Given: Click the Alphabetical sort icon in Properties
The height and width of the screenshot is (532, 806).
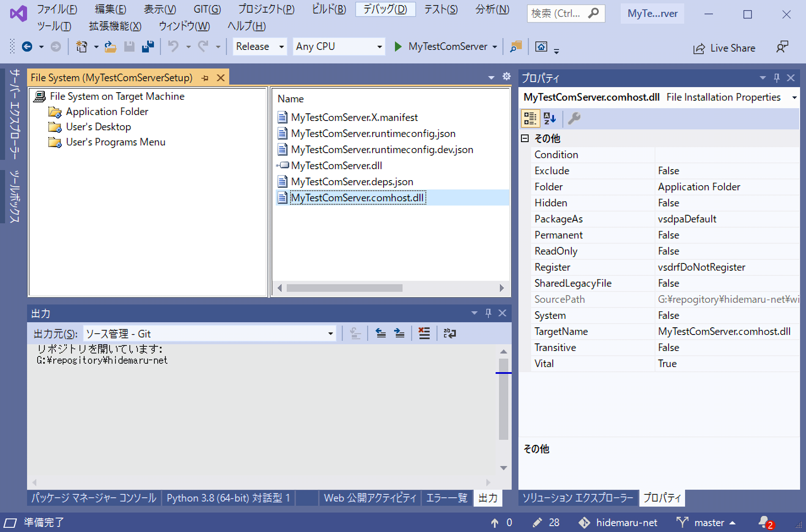Looking at the screenshot, I should [x=549, y=119].
